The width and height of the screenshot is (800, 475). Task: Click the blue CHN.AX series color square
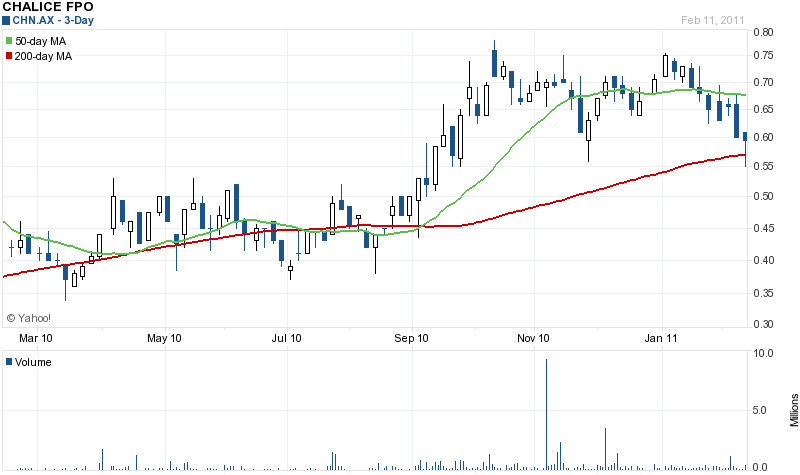(x=6, y=20)
